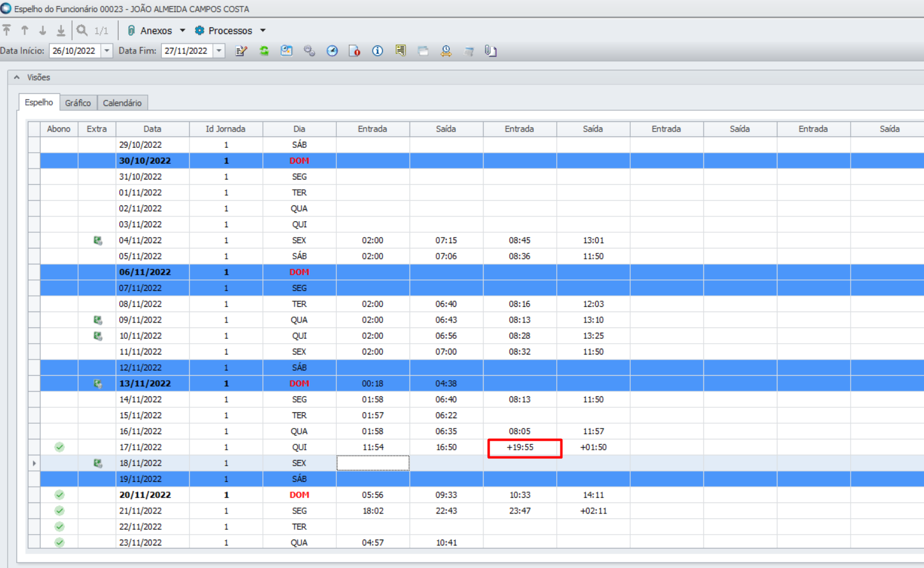Click the document with red alert icon

[x=354, y=51]
